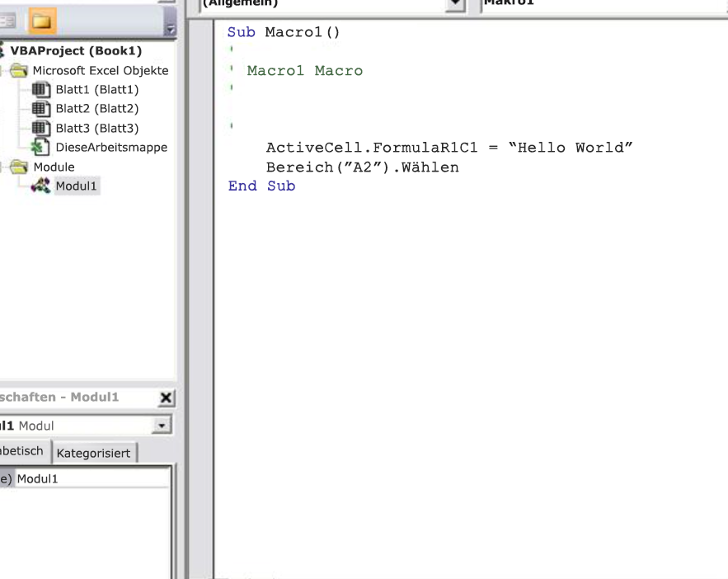Select the Blatt3 worksheet icon
The image size is (728, 579).
pos(40,128)
